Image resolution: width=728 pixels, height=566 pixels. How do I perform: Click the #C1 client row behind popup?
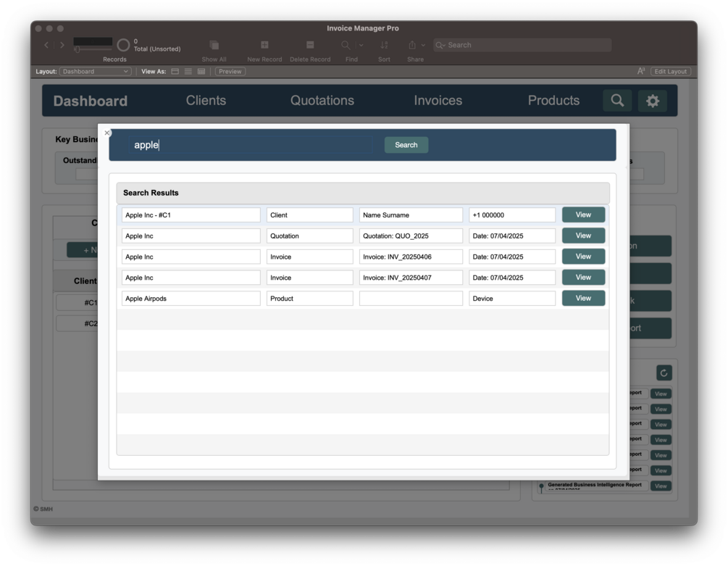tap(77, 302)
